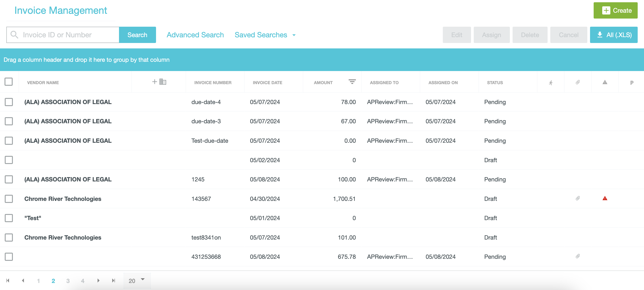Open Advanced Search
This screenshot has width=644, height=290.
[195, 35]
